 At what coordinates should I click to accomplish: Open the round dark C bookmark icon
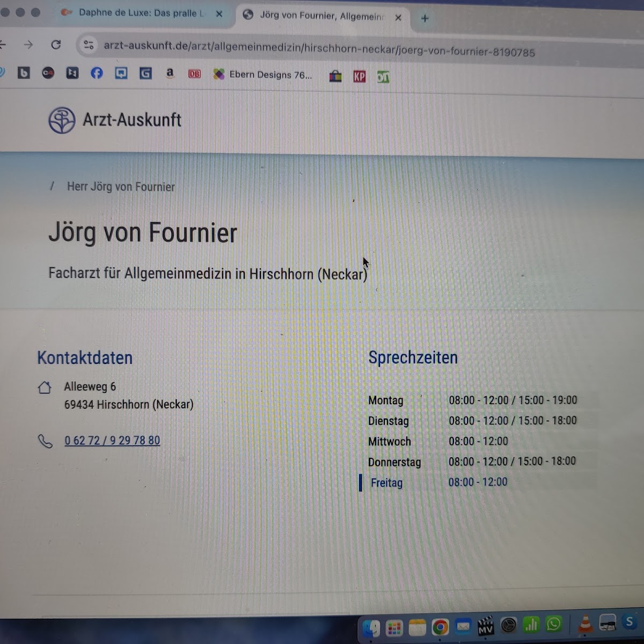(x=48, y=72)
